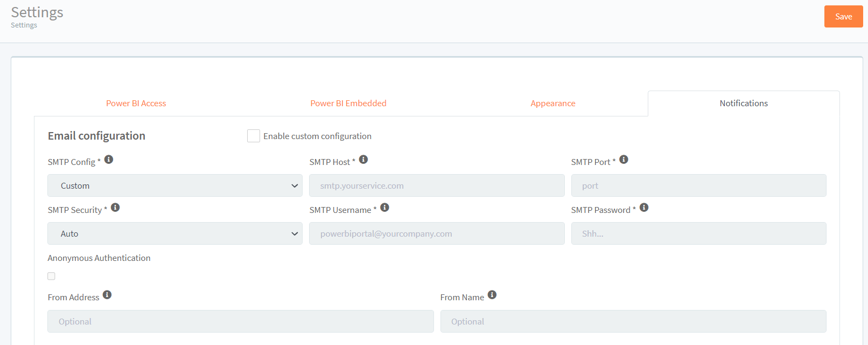Open the Appearance tab
The height and width of the screenshot is (345, 868).
click(x=553, y=103)
